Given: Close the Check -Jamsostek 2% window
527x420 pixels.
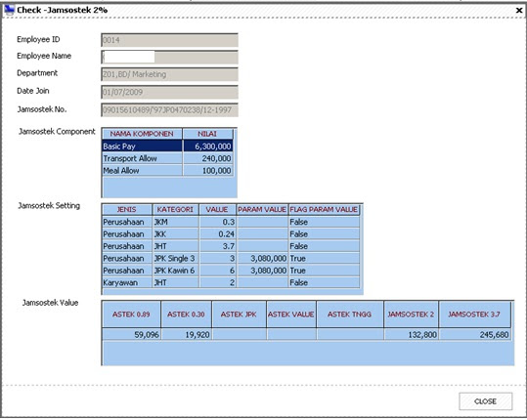Looking at the screenshot, I should point(519,11).
